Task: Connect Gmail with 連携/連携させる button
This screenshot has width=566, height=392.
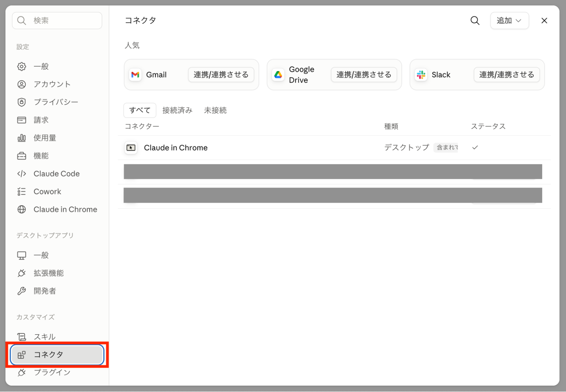Action: click(x=221, y=75)
